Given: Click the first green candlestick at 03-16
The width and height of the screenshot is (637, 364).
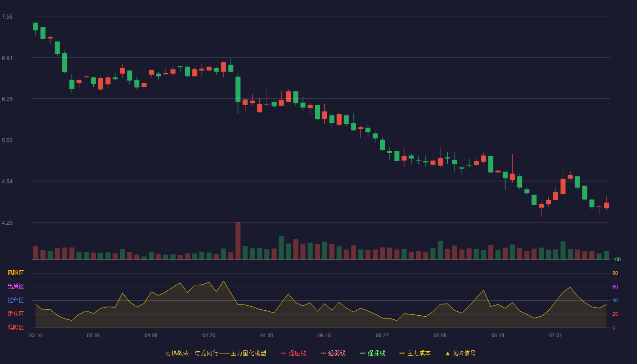Looking at the screenshot, I should [x=35, y=27].
